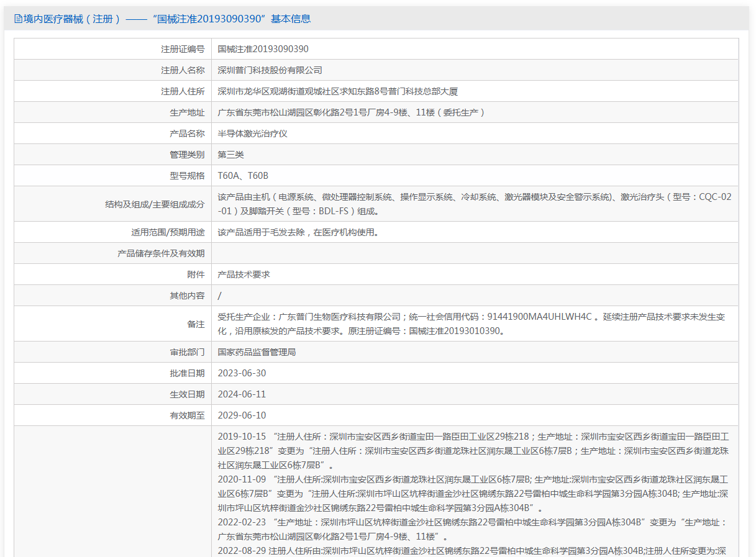Click the product name 半导体激光治疗仪
Screen dimensions: 756x557
[252, 134]
